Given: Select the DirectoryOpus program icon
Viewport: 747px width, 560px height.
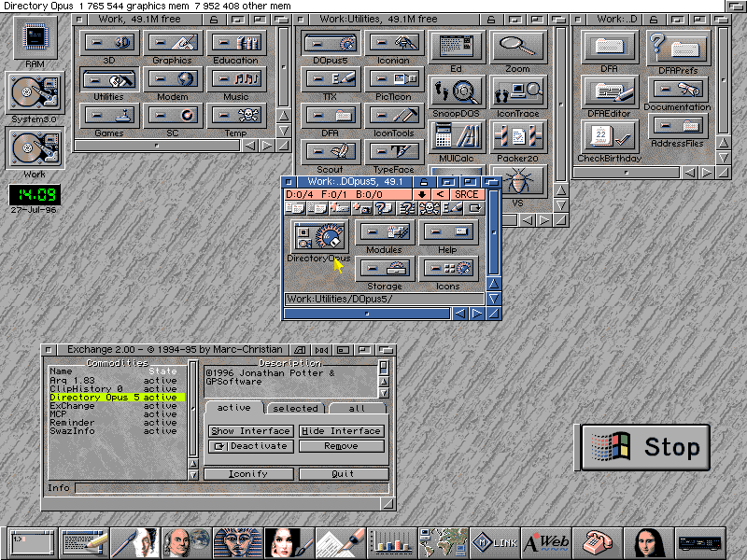Looking at the screenshot, I should click(319, 236).
